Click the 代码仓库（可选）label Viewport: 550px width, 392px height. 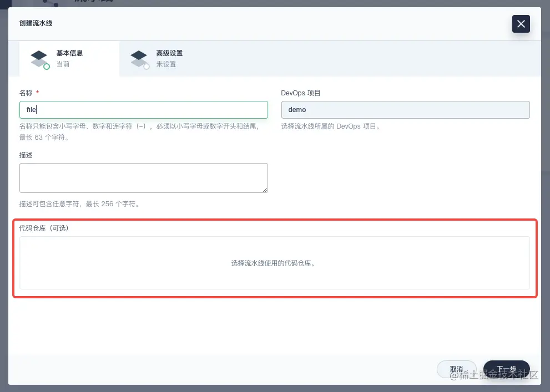point(44,228)
